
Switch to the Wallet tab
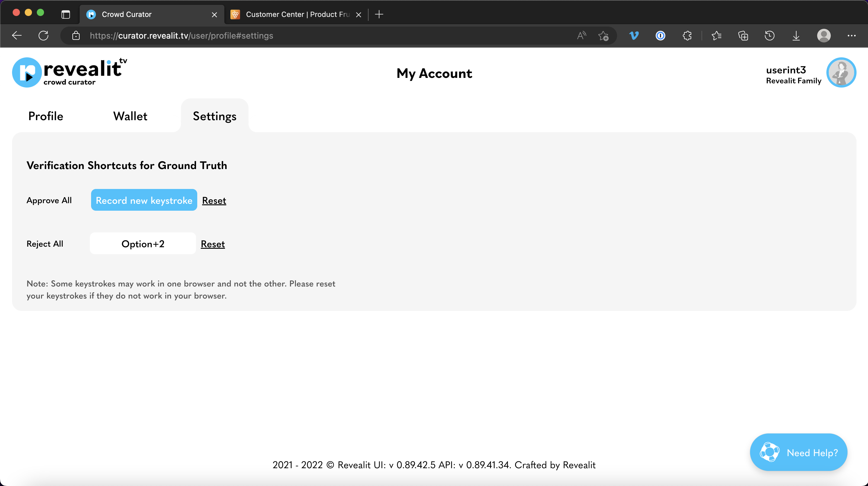[x=130, y=116]
